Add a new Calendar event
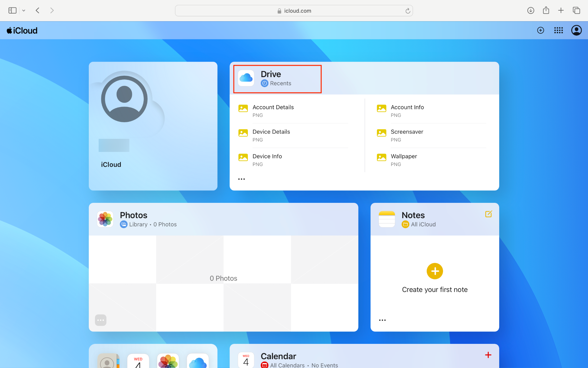The image size is (588, 368). pyautogui.click(x=488, y=355)
